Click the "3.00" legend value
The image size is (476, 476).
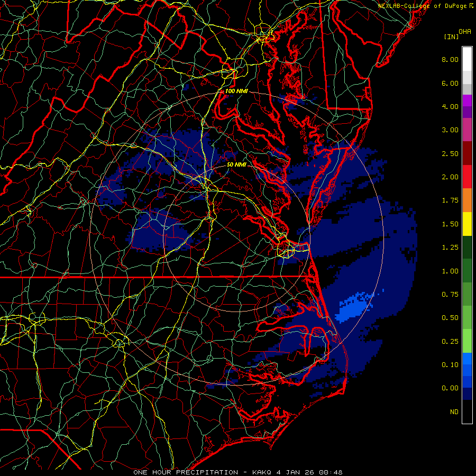click(x=450, y=130)
